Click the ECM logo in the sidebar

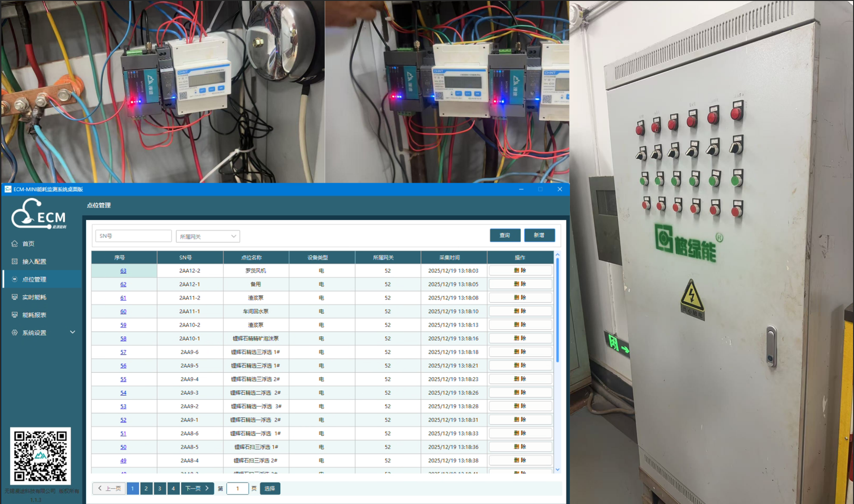point(39,214)
